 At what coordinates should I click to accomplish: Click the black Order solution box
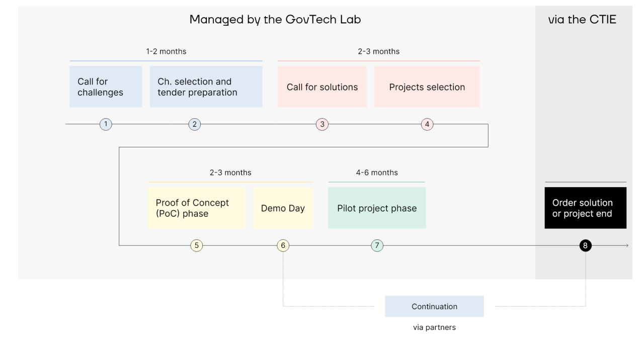coord(586,208)
